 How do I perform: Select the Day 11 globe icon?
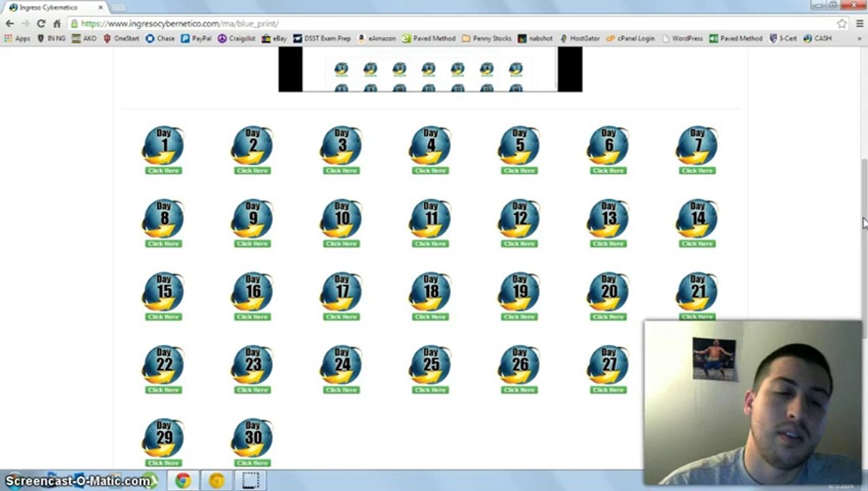pyautogui.click(x=431, y=218)
